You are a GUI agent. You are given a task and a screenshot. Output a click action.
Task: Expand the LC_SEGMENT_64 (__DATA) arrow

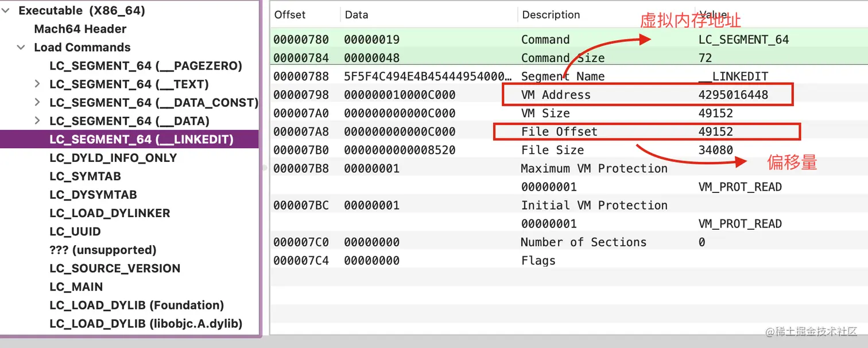click(x=37, y=121)
